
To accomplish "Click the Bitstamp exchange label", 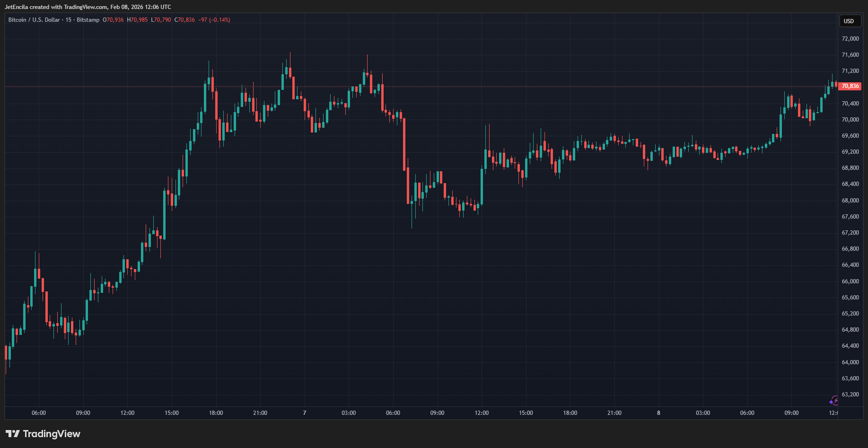I will pyautogui.click(x=88, y=20).
